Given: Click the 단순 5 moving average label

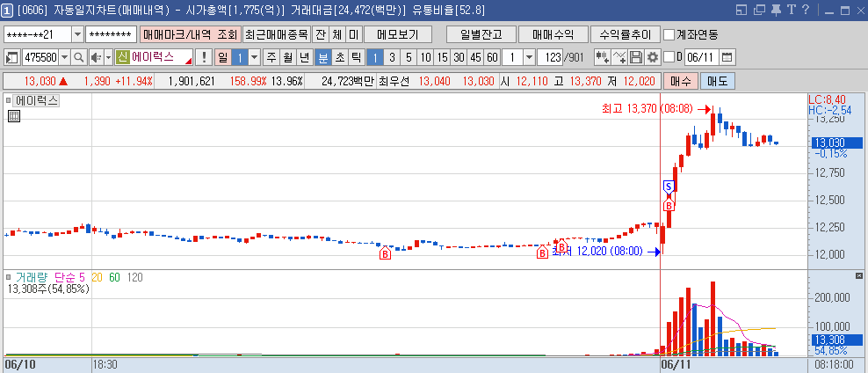Looking at the screenshot, I should 69,277.
